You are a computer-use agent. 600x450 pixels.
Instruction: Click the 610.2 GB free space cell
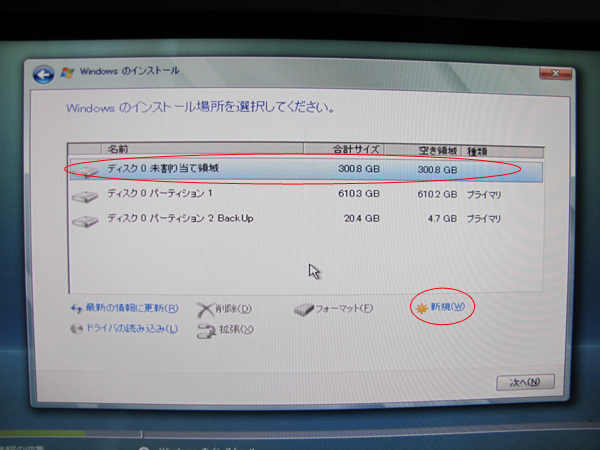coord(437,195)
